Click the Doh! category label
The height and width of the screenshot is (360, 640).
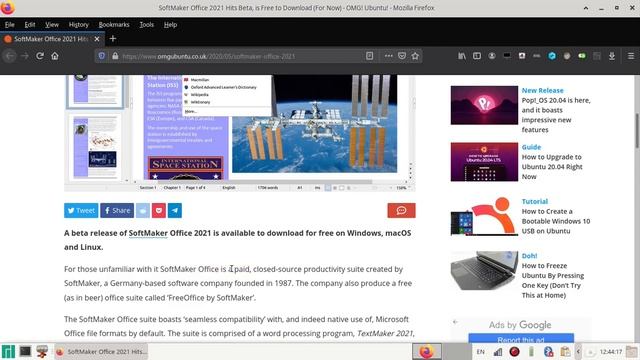coord(529,256)
